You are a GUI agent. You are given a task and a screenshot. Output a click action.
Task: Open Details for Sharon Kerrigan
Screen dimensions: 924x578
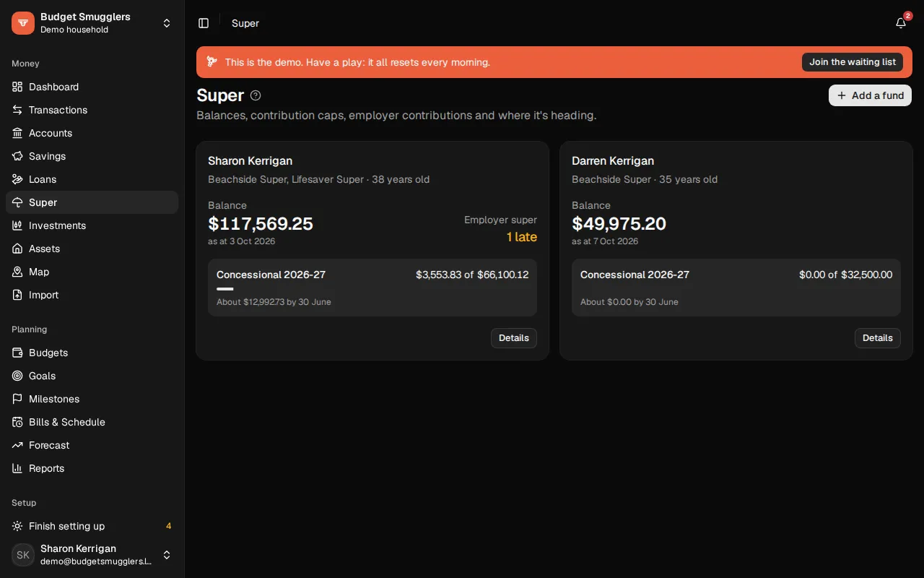pos(514,338)
